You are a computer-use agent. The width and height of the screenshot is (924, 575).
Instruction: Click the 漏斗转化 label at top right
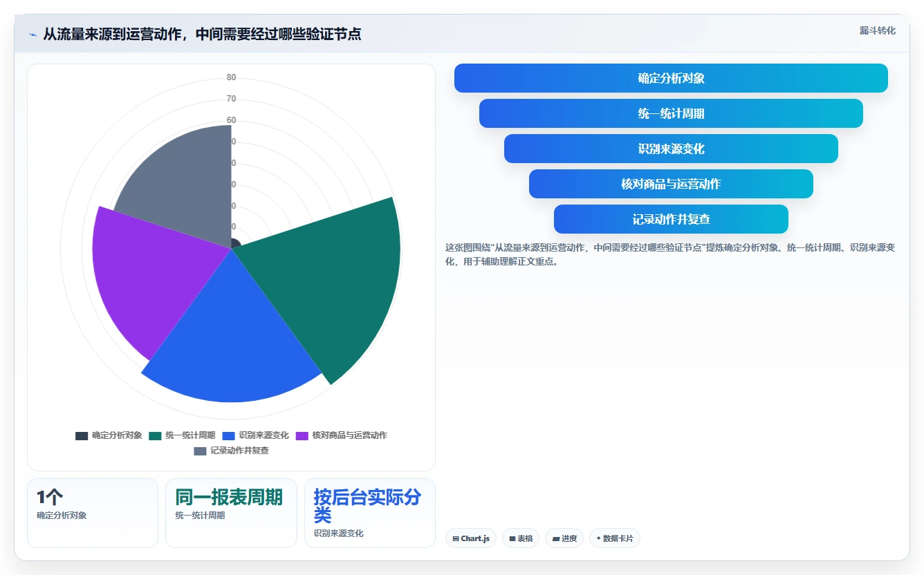click(877, 30)
